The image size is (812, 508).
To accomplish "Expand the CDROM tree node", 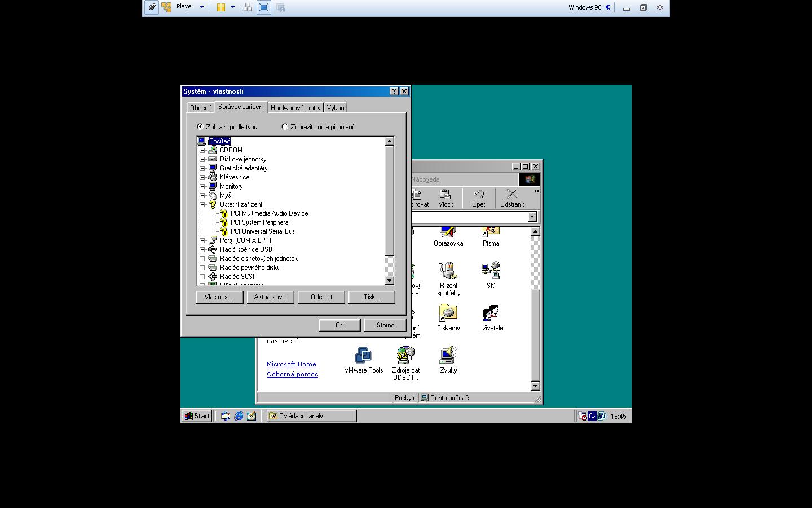I will coord(202,150).
